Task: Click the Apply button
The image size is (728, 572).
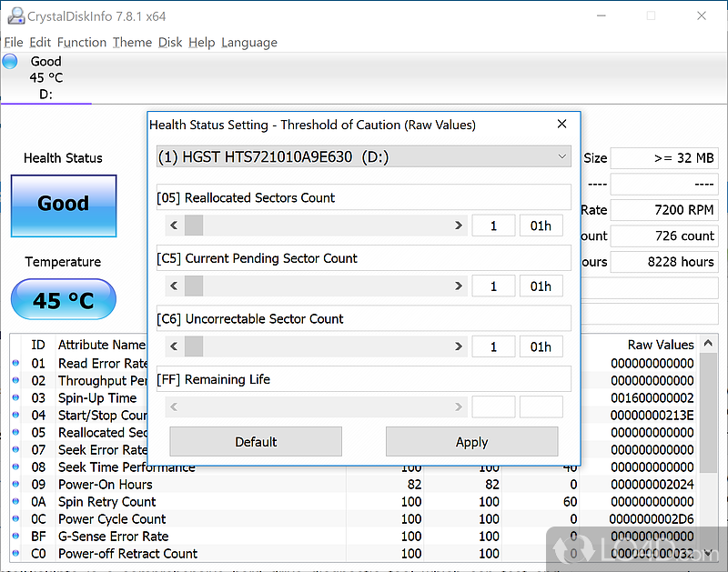Action: click(471, 442)
